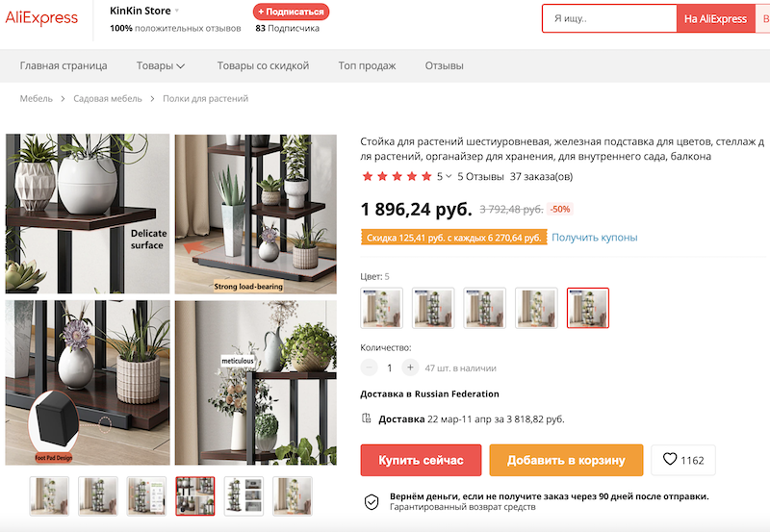The height and width of the screenshot is (532, 770).
Task: Open the rating breakdown chevron next to 5
Action: pyautogui.click(x=449, y=176)
